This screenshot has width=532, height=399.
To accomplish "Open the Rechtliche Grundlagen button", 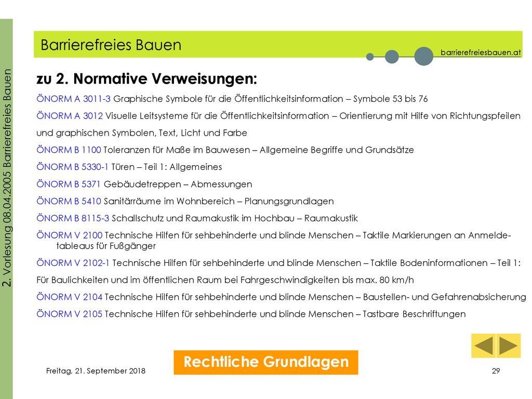I will (265, 362).
